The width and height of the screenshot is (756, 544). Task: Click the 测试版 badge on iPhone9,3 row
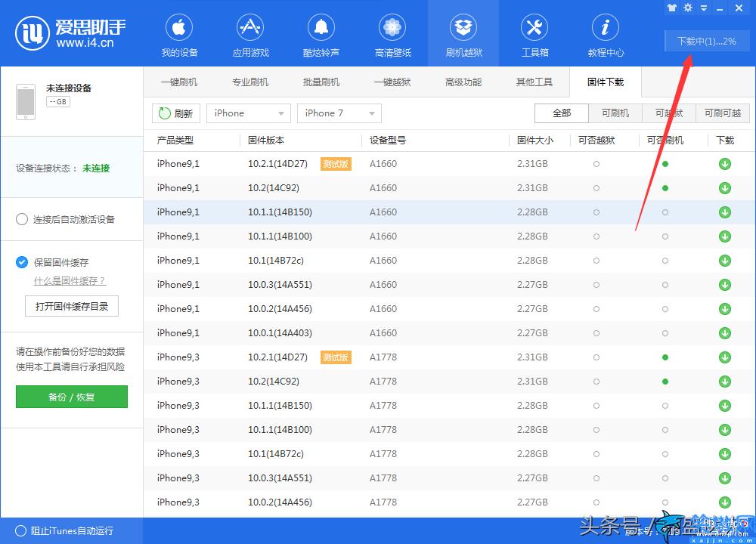click(336, 357)
